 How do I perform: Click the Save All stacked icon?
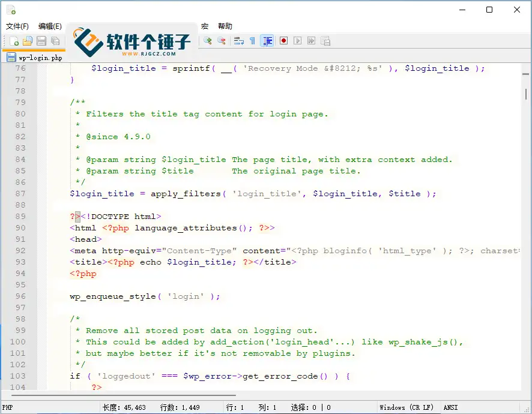click(55, 41)
